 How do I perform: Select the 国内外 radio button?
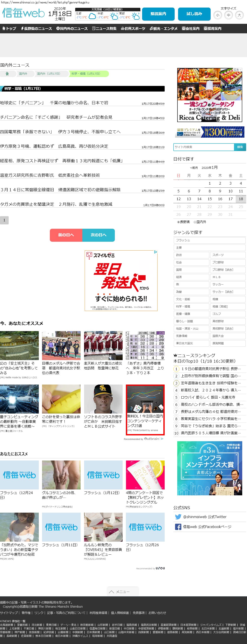[x=195, y=222]
